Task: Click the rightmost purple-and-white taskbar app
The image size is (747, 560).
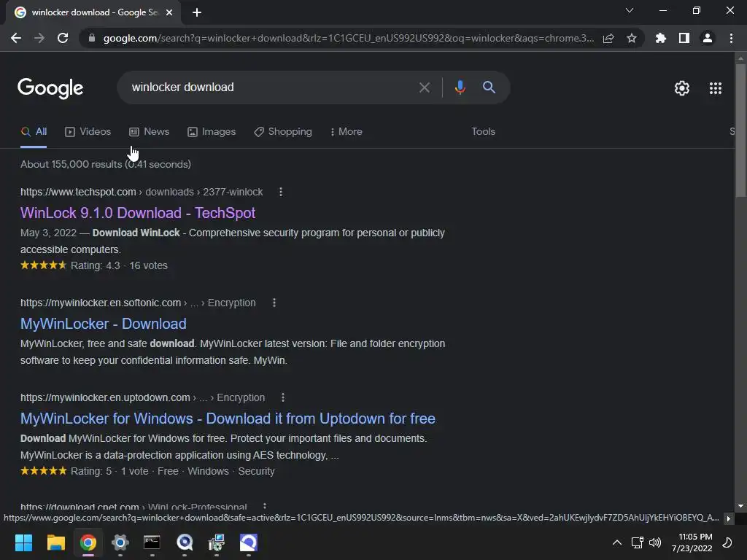Action: pyautogui.click(x=248, y=542)
